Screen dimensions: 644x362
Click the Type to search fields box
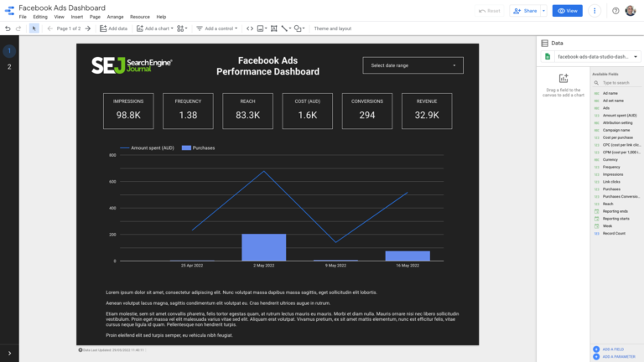(x=617, y=82)
